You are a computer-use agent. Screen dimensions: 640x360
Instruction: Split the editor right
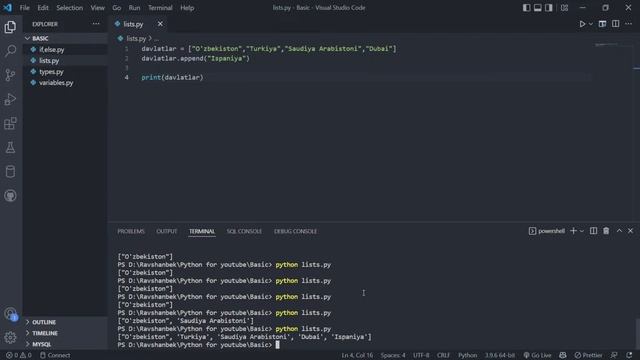[616, 24]
